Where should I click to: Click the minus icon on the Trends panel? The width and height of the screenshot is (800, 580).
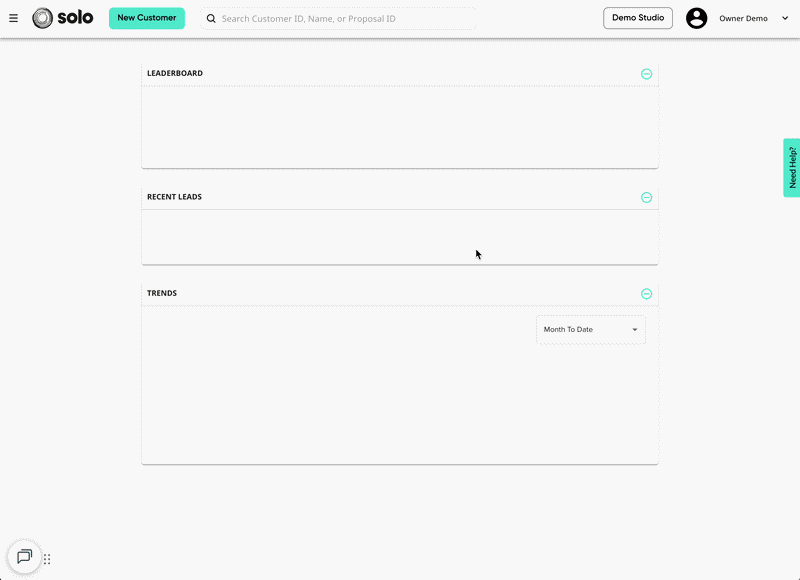click(647, 293)
